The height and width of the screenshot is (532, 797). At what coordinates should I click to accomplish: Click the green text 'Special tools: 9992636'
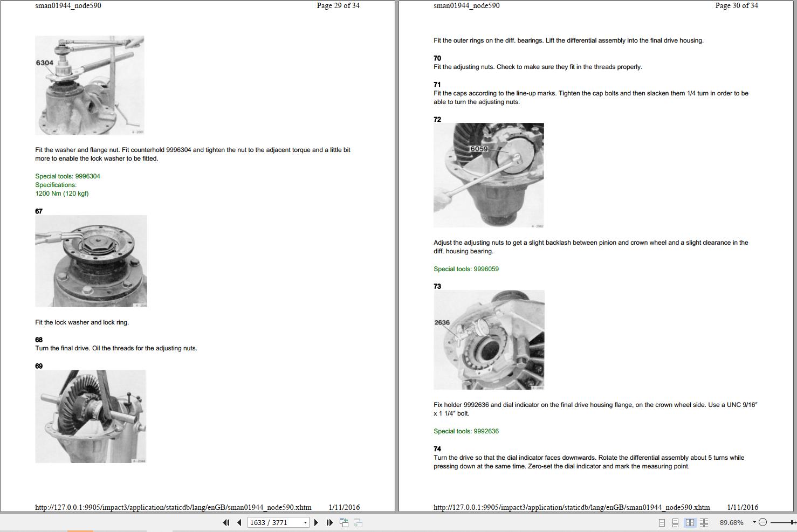466,431
